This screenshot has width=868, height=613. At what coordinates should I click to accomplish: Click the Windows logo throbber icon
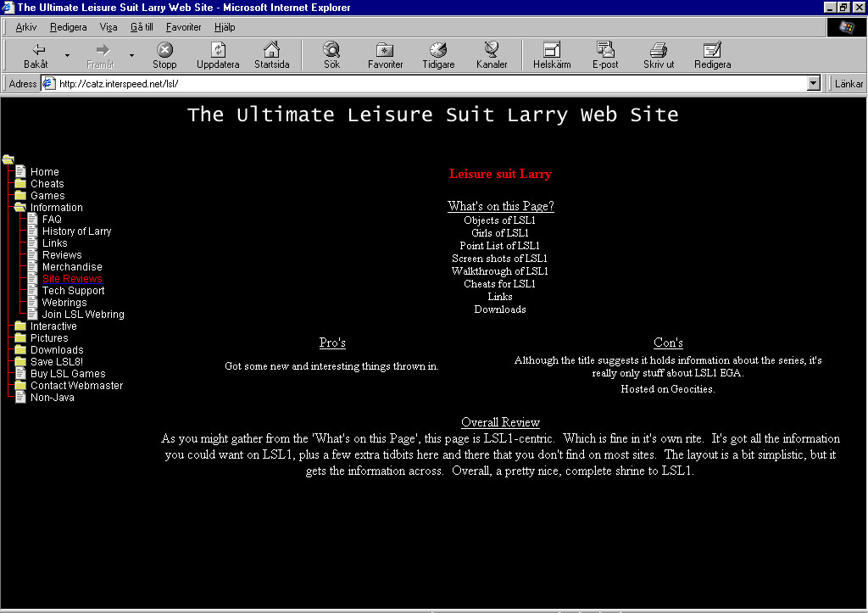tap(846, 27)
